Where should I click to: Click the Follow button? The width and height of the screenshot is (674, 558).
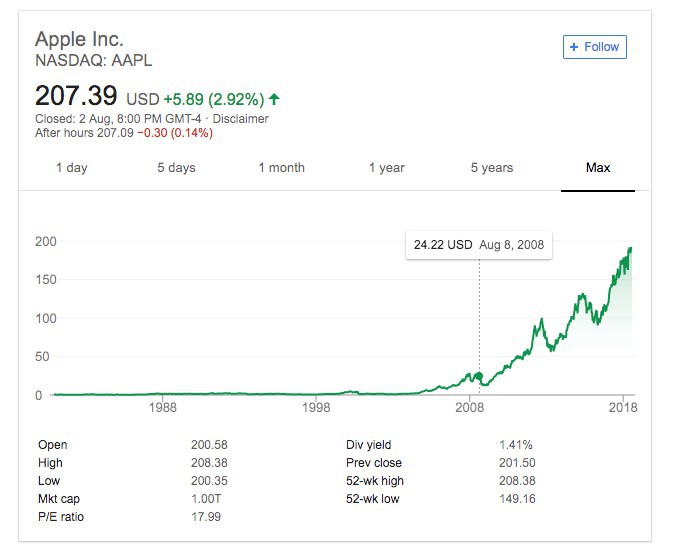(x=594, y=47)
